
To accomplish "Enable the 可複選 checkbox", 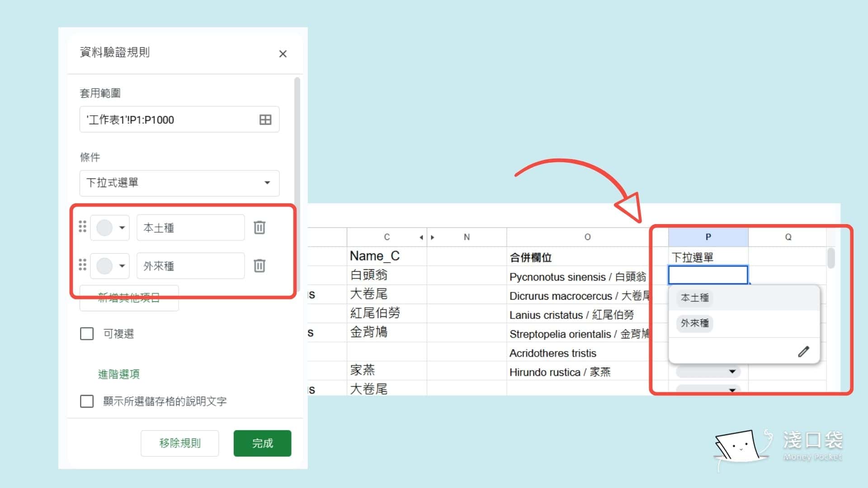I will point(87,334).
